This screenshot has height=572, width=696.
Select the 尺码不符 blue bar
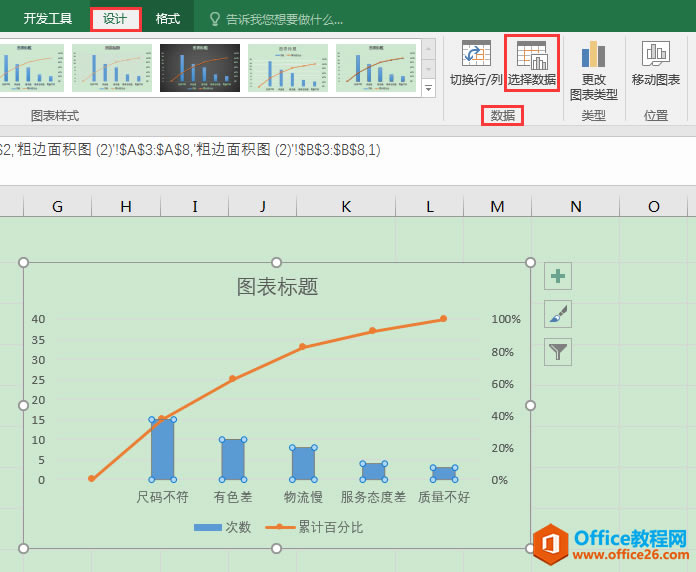[x=162, y=450]
